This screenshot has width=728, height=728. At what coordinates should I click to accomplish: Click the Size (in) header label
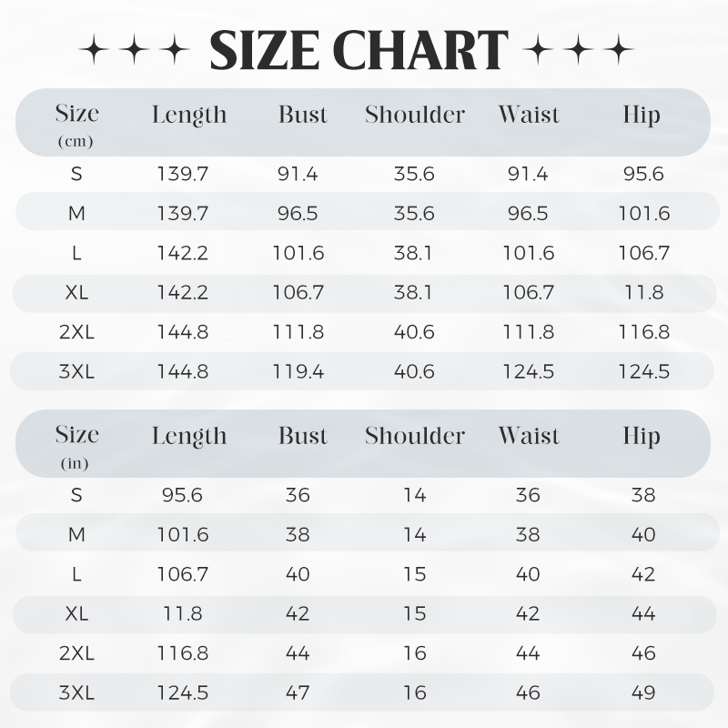click(x=76, y=446)
